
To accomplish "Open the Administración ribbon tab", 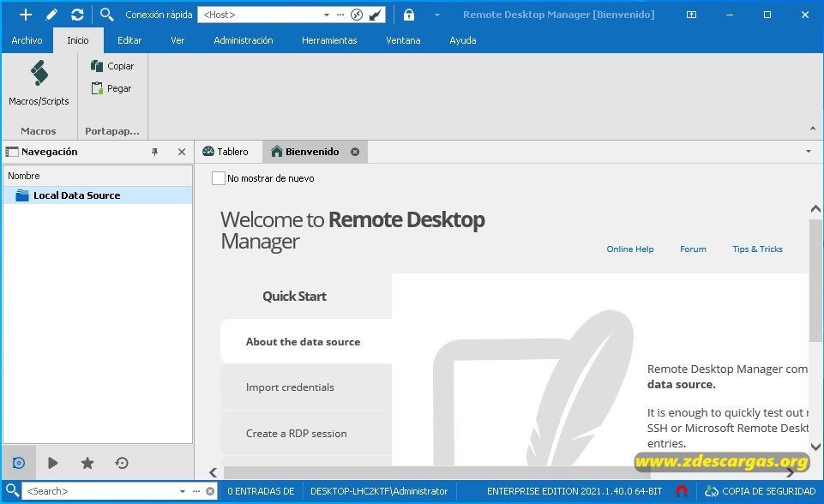I will coord(244,40).
